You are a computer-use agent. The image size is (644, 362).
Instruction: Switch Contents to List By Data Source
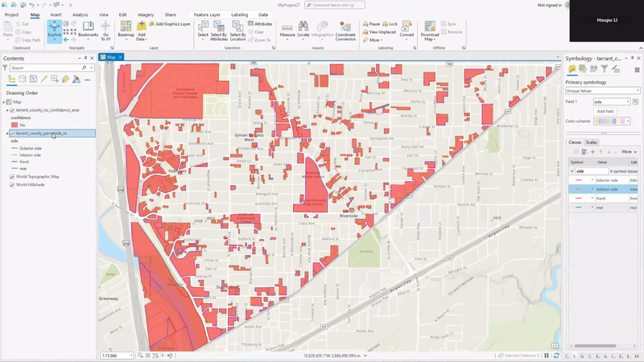(23, 80)
